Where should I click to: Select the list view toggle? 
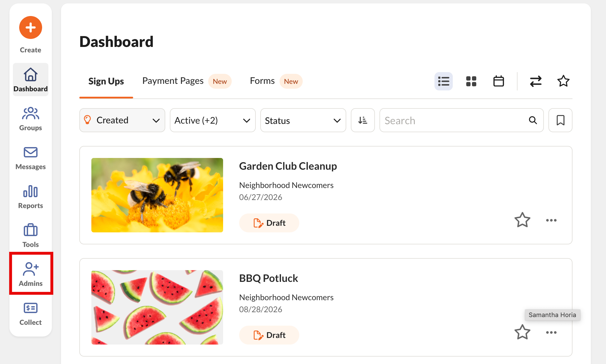(x=444, y=81)
